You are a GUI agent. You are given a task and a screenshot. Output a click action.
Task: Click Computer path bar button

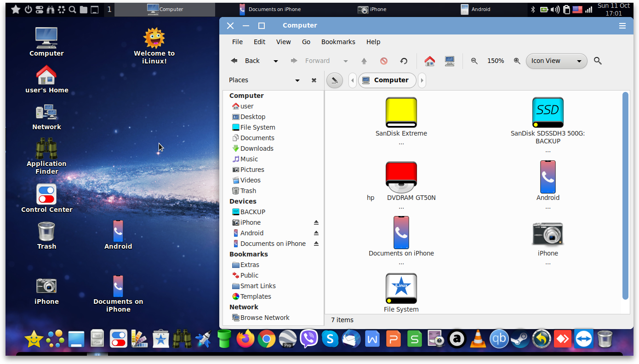pyautogui.click(x=387, y=80)
